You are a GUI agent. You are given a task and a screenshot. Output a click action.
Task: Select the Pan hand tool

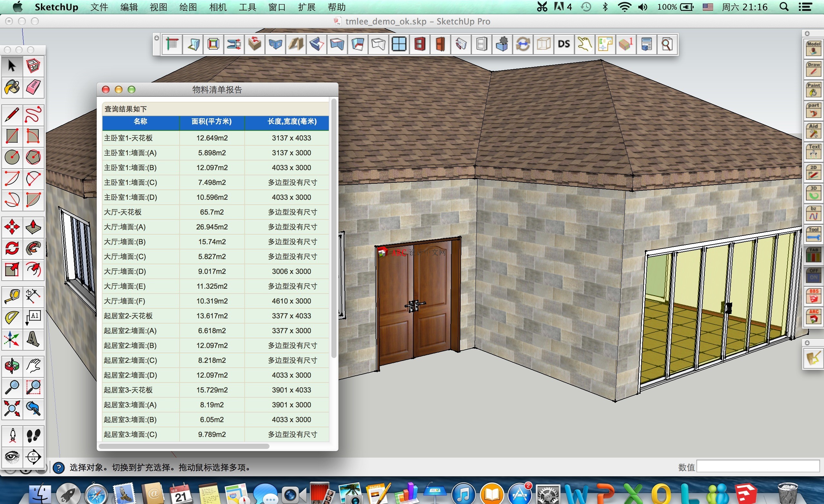33,366
